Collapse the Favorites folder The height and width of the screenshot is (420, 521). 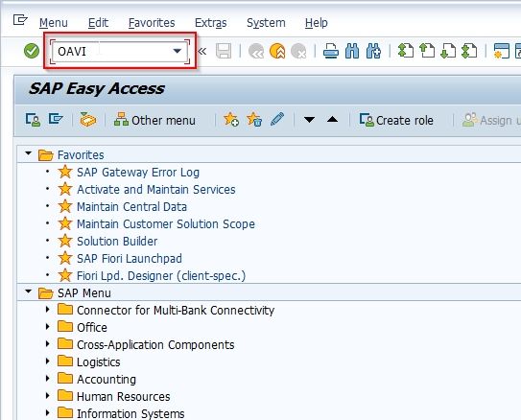28,153
